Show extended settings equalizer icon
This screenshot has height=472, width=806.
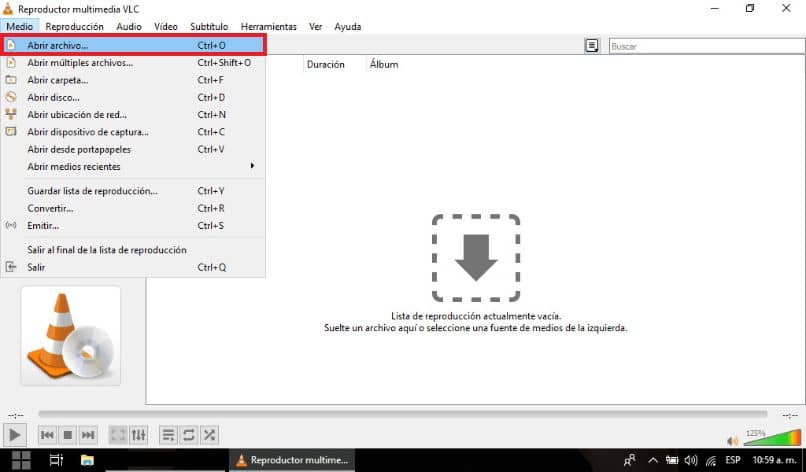[x=138, y=435]
